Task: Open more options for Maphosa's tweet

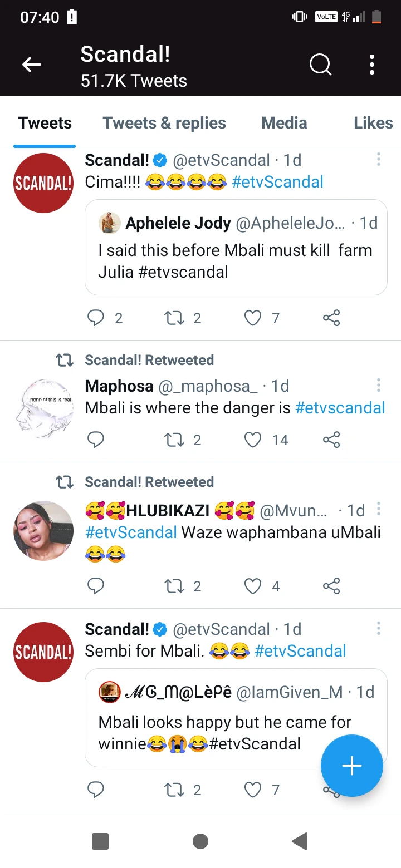Action: tap(379, 386)
